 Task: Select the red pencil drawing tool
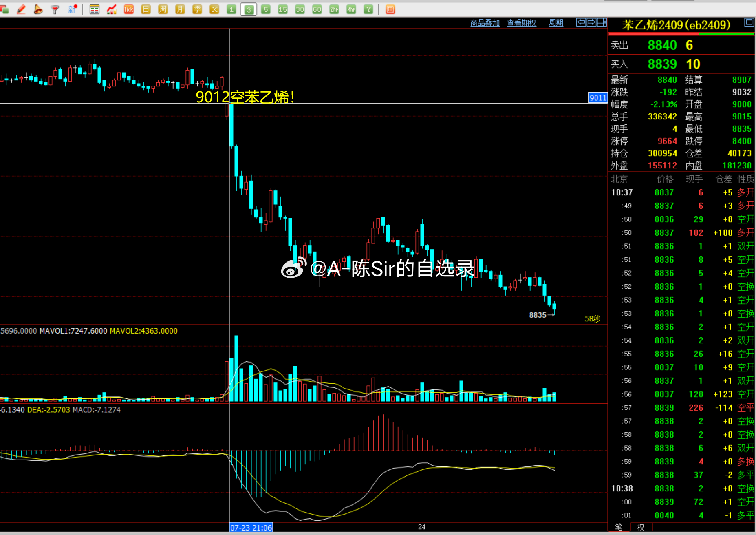[x=21, y=9]
